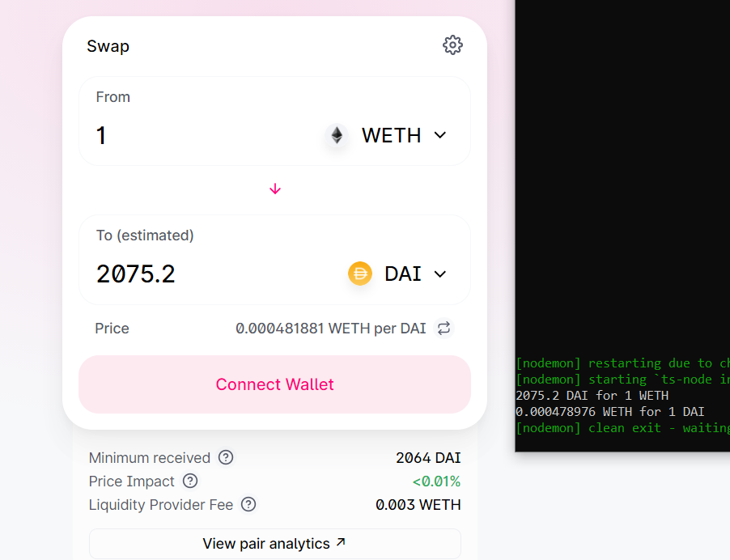Open Liquidity Provider Fee help icon
730x560 pixels.
tap(248, 504)
